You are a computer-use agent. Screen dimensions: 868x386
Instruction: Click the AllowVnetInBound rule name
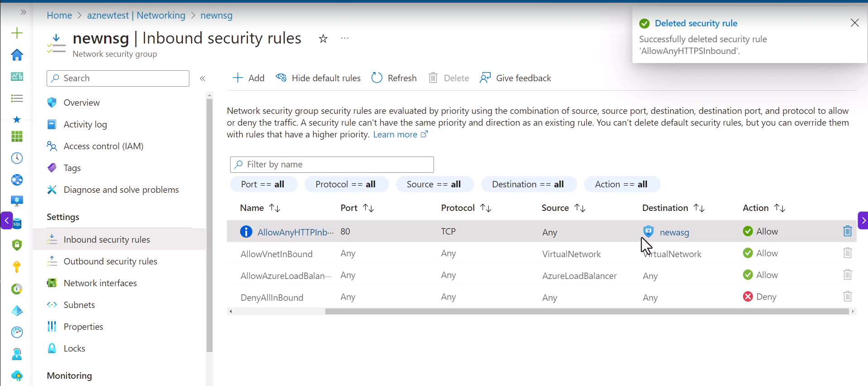pos(276,254)
